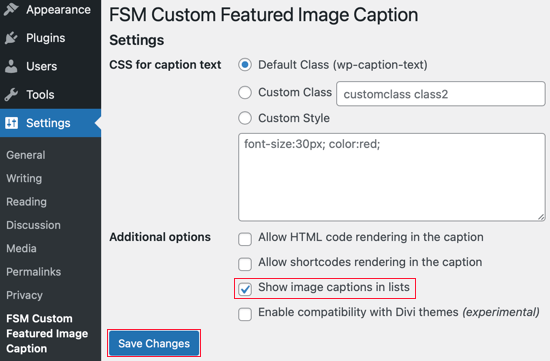Uncheck Show image captions in lists
Viewport: 550px width, 361px height.
click(245, 289)
